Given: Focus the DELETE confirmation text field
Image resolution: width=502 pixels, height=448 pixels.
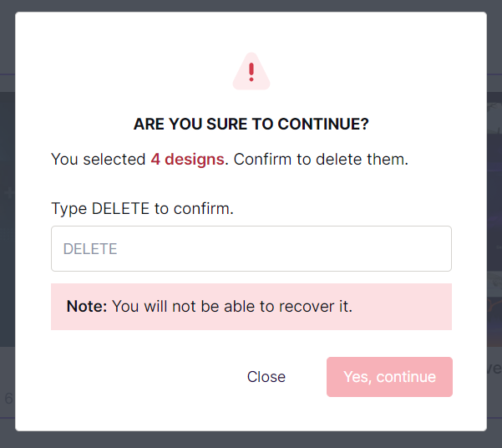Looking at the screenshot, I should (251, 249).
